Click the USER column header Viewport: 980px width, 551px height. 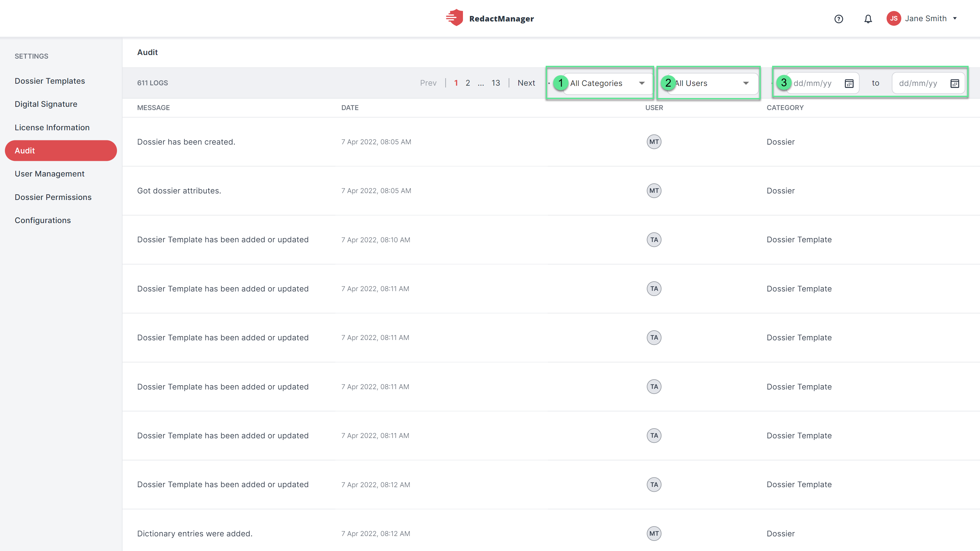pyautogui.click(x=654, y=107)
